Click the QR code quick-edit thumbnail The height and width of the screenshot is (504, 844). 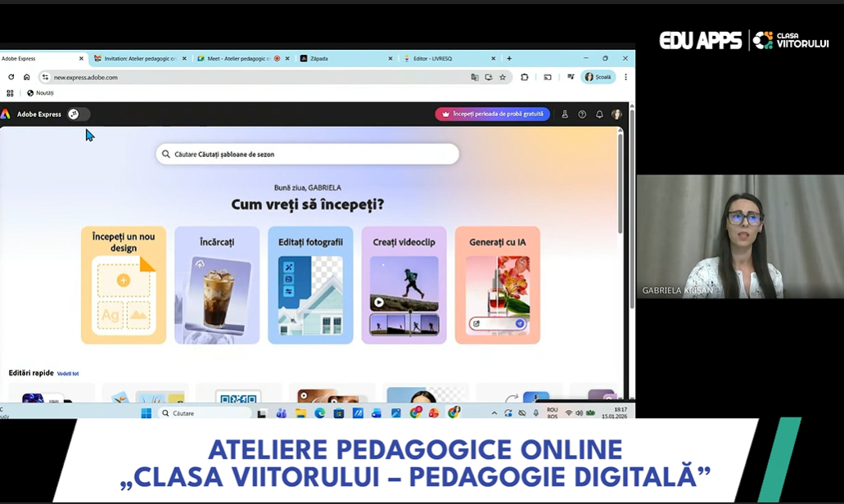click(x=238, y=395)
